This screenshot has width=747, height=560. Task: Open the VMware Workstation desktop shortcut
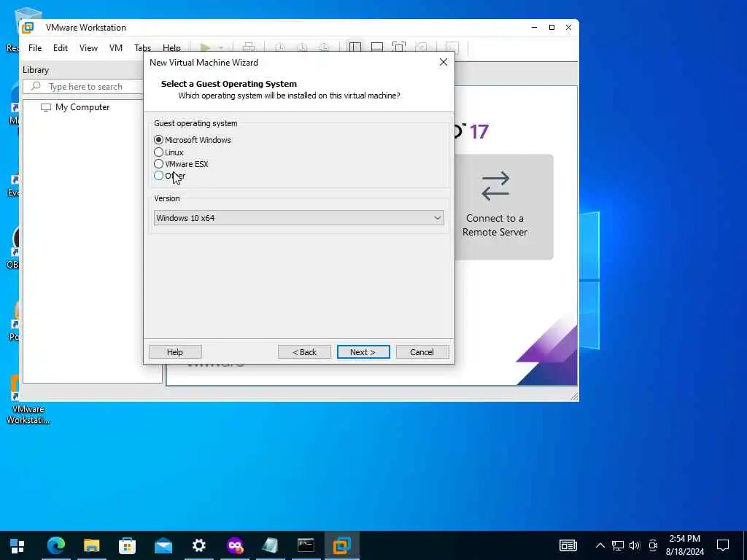(x=28, y=400)
